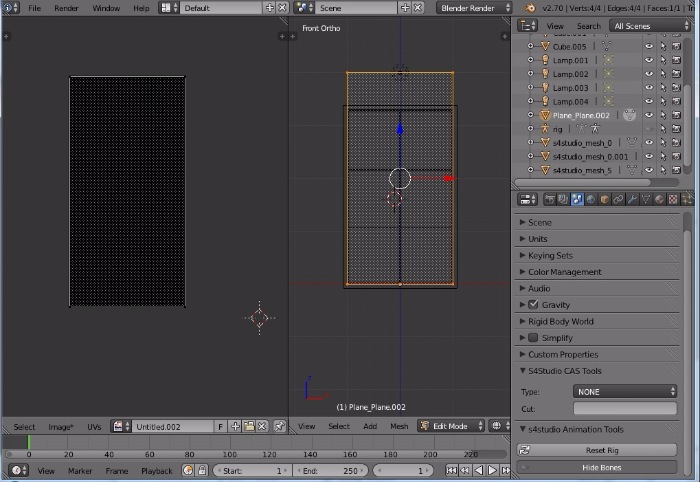Click the Reset Rig button
The image size is (700, 482).
596,450
